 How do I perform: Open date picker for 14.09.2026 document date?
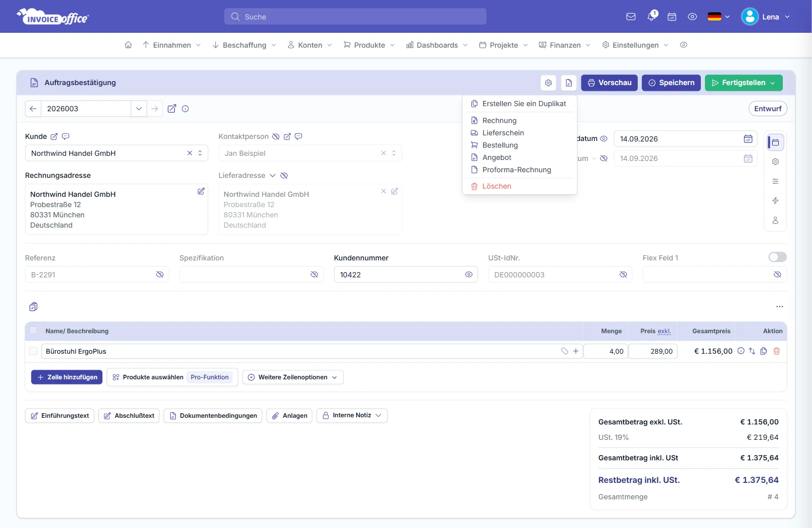[748, 139]
